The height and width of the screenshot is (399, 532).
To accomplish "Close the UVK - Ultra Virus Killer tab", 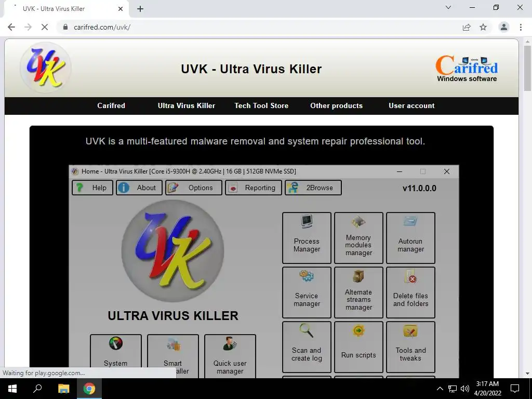I will [121, 9].
